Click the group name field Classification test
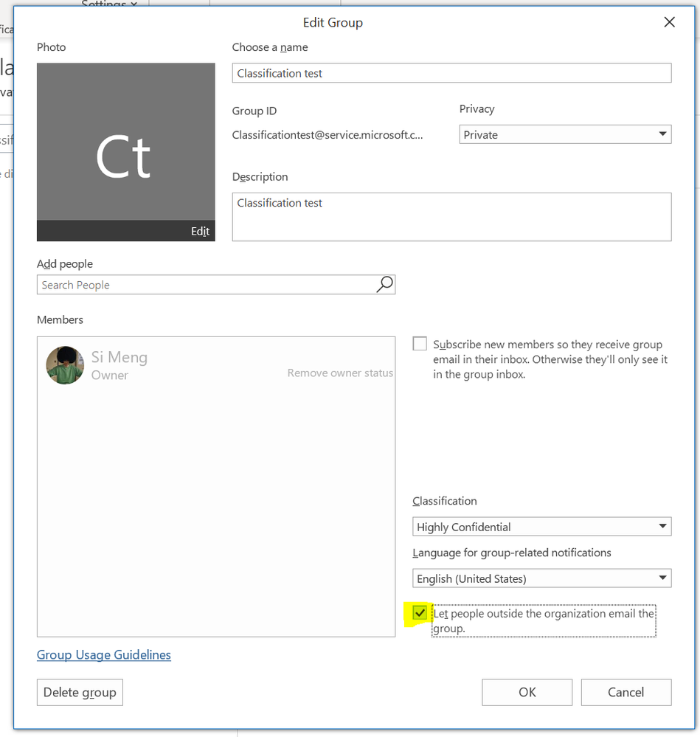Viewport: 700px width, 737px height. click(x=451, y=73)
